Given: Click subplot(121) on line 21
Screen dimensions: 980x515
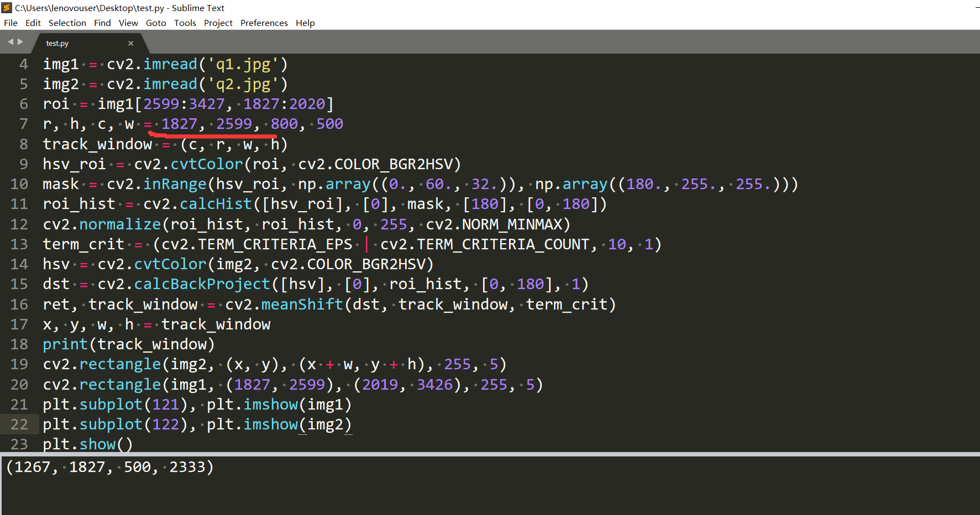Looking at the screenshot, I should point(134,404).
